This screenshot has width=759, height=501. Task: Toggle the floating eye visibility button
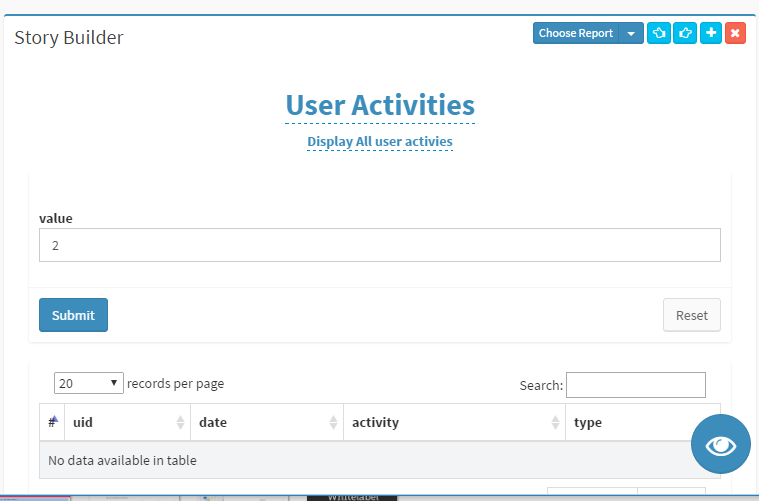pyautogui.click(x=720, y=444)
